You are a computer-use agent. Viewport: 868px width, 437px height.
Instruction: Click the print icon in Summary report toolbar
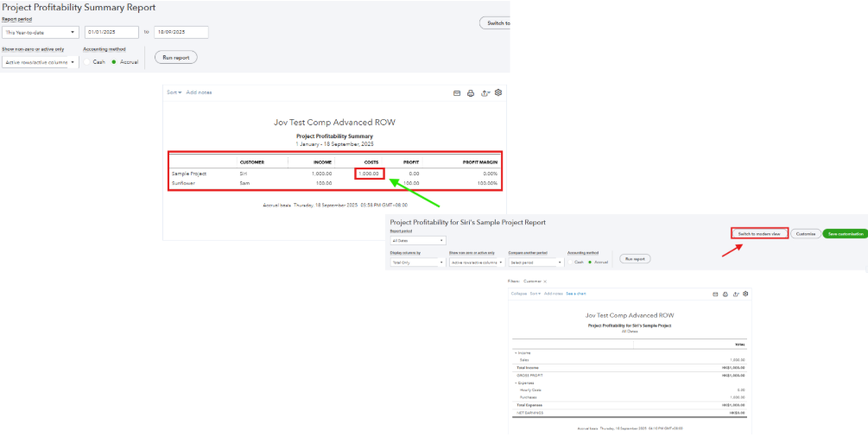[x=471, y=93]
